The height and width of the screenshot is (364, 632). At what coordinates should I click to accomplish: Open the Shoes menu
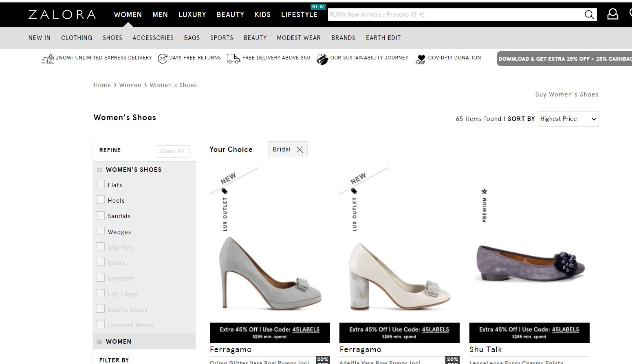tap(112, 38)
